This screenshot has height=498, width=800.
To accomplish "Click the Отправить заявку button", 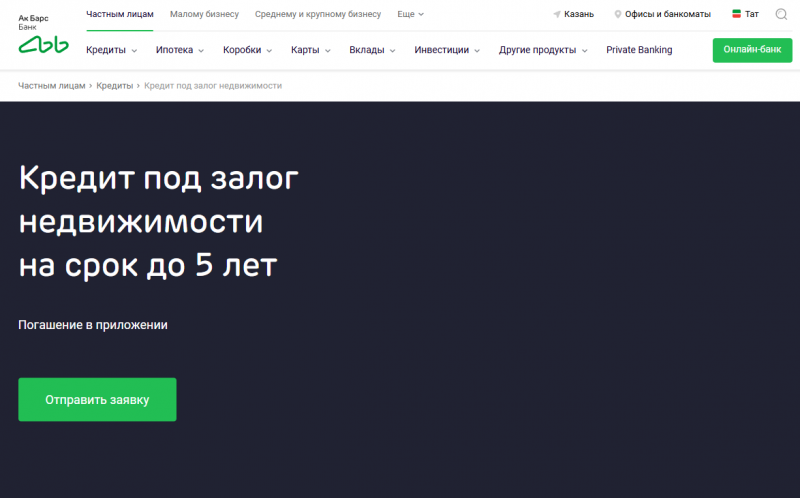I will pos(97,400).
